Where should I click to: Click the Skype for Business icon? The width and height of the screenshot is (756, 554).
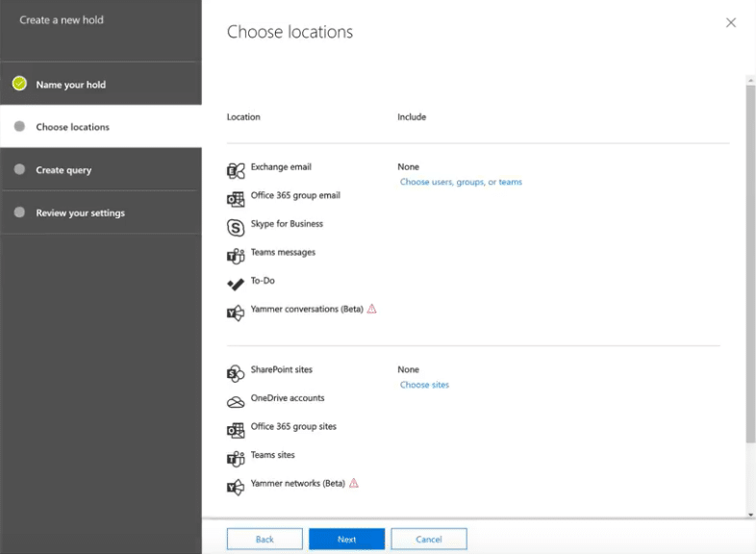[236, 228]
